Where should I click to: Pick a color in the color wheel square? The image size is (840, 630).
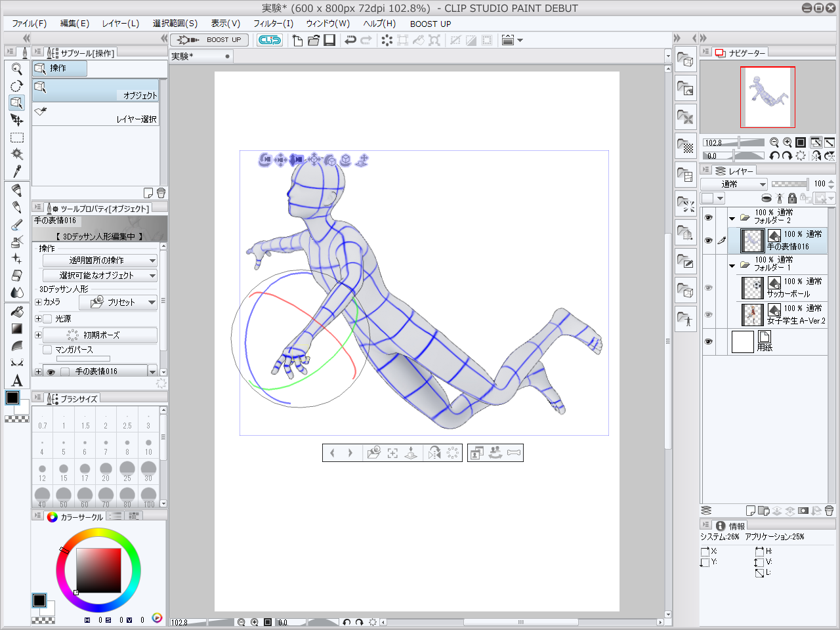click(x=98, y=570)
